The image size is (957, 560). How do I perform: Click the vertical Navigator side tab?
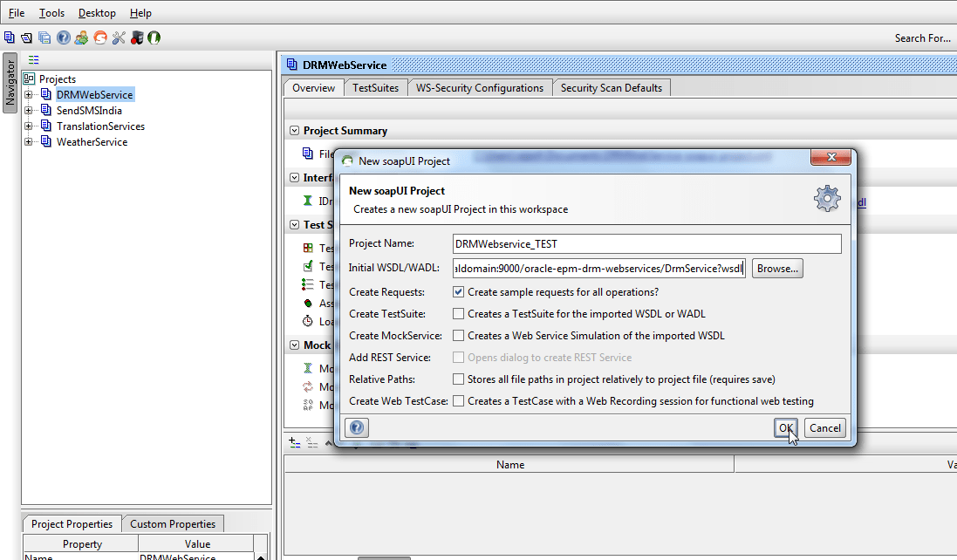pyautogui.click(x=10, y=83)
